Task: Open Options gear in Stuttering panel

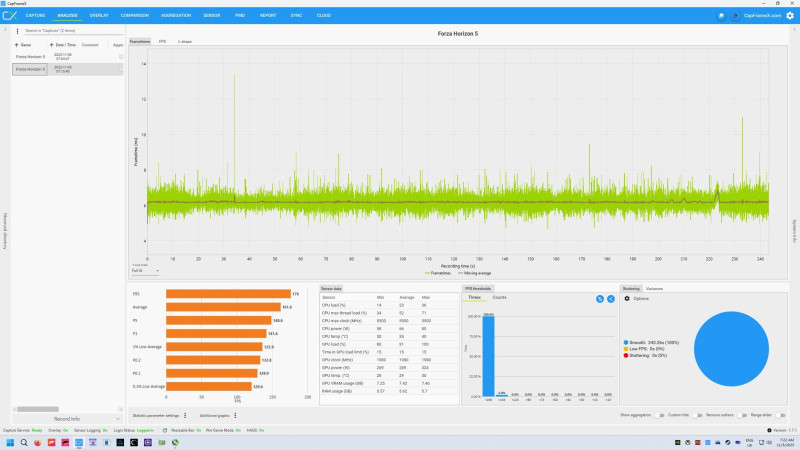Action: (627, 298)
